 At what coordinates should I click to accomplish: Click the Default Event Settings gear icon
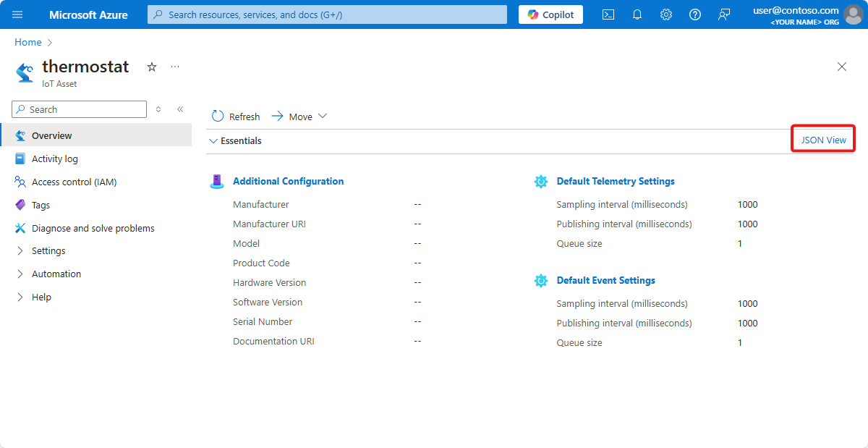point(541,281)
